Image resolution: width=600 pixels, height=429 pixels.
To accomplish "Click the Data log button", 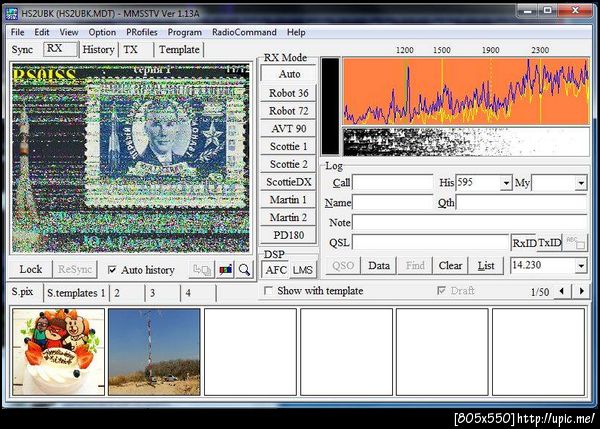I will tap(379, 266).
